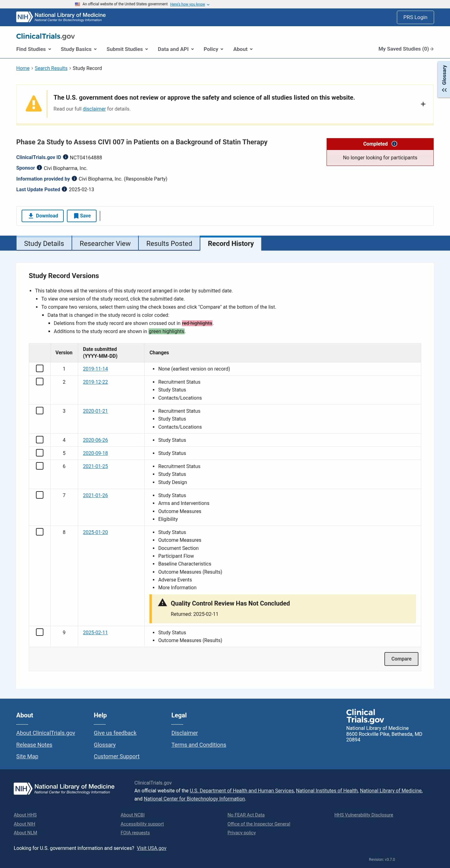
Task: Open Terms and Conditions footer link
Action: (x=198, y=744)
